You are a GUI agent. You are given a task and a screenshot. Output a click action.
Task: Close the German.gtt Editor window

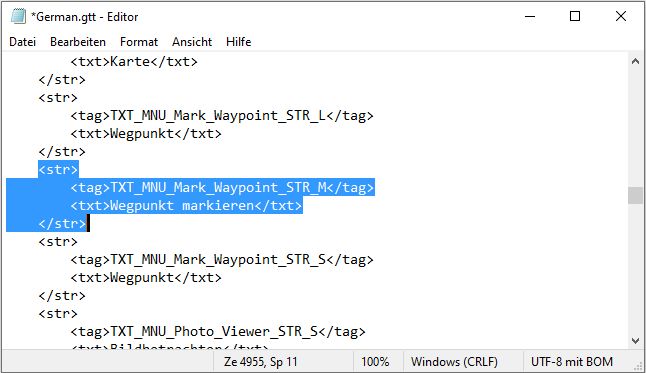[x=620, y=16]
